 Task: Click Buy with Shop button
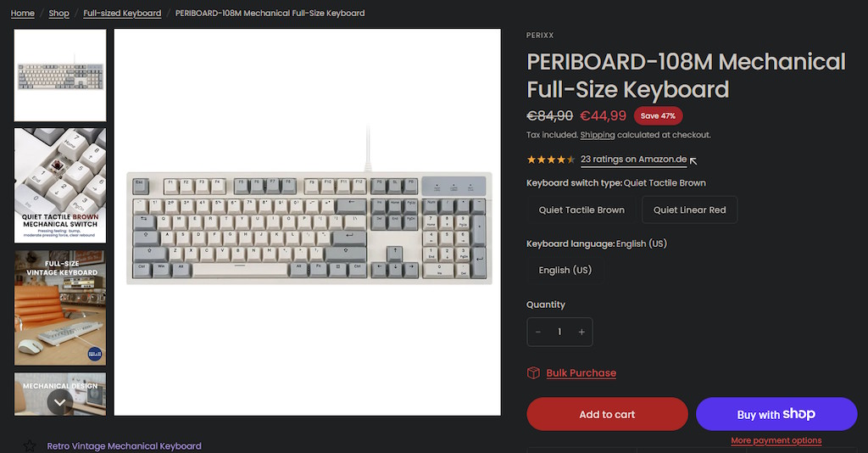[x=776, y=414]
